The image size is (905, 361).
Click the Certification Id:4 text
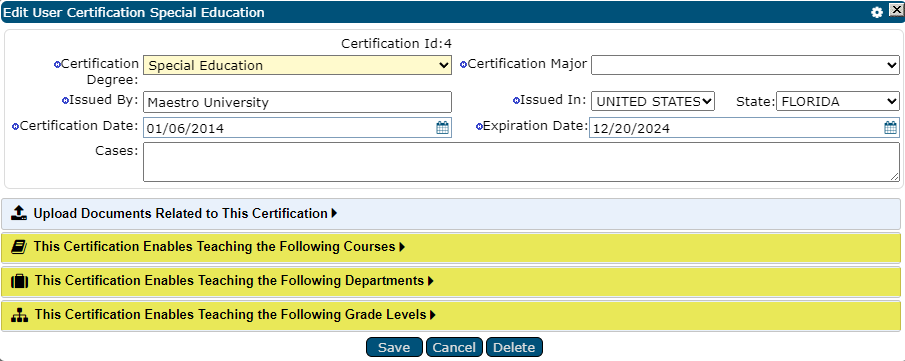[x=396, y=44]
